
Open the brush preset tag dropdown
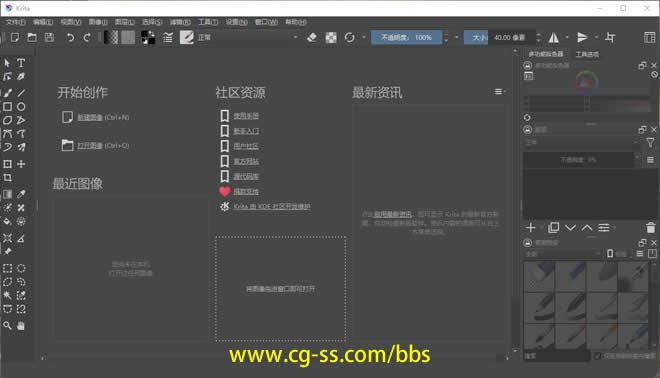tap(563, 254)
